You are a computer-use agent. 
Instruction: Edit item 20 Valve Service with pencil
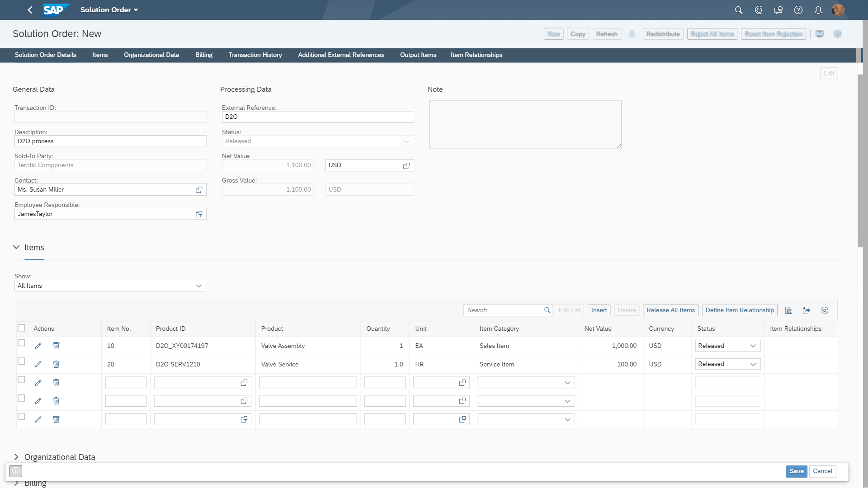pyautogui.click(x=38, y=364)
